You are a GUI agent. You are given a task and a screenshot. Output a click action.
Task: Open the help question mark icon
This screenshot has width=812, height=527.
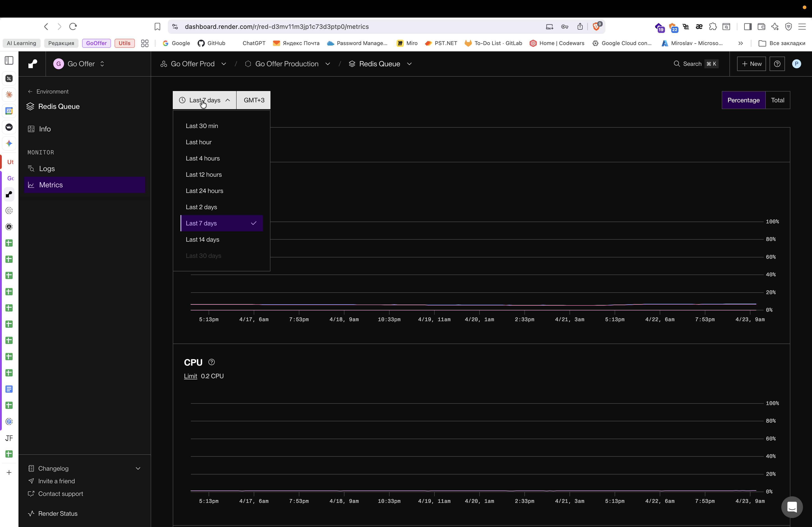tap(777, 64)
